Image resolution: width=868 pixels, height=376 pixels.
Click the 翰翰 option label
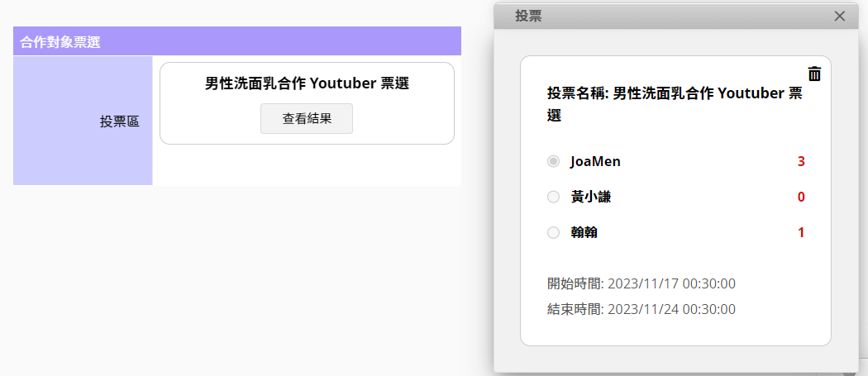tap(584, 233)
